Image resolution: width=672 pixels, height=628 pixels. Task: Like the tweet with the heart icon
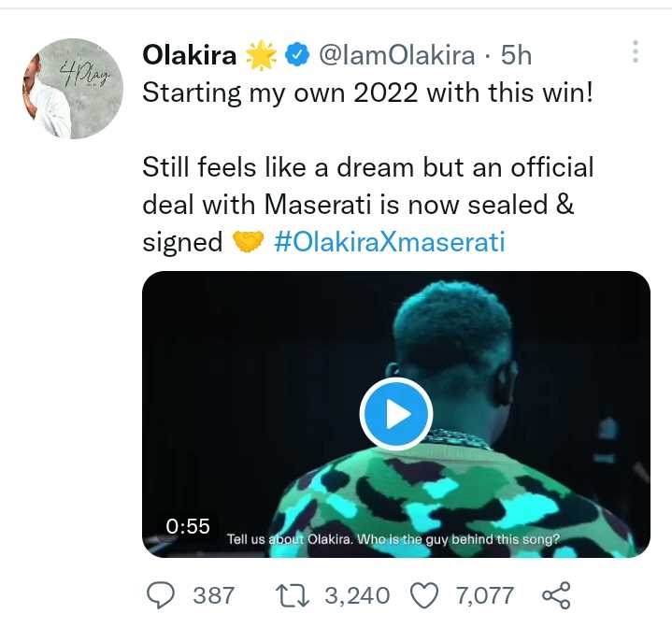click(x=424, y=594)
